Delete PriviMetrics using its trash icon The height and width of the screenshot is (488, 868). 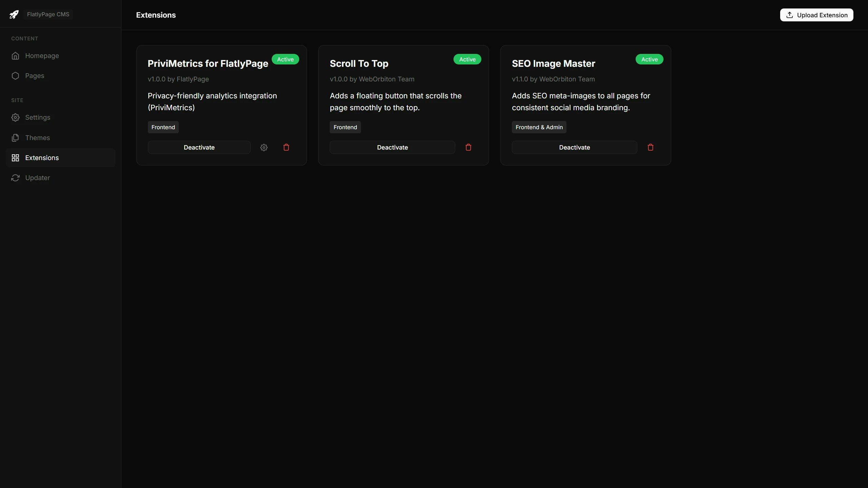[x=286, y=147]
